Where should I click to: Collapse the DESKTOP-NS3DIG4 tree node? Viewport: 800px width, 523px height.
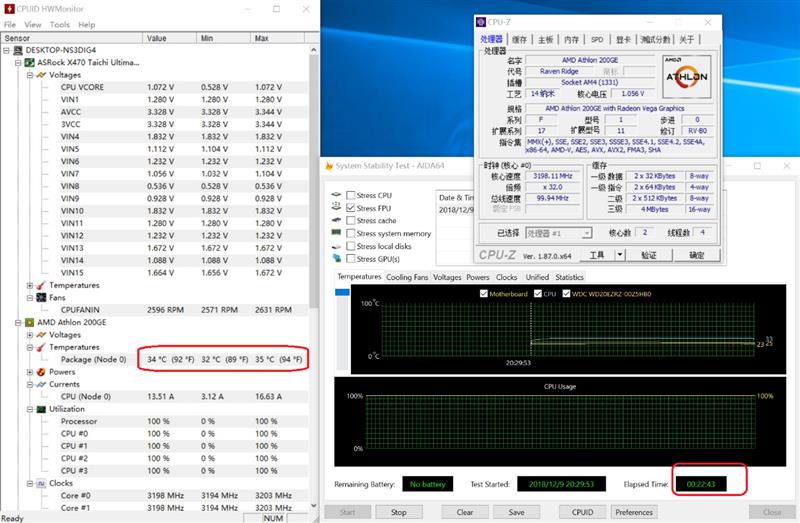(7, 50)
